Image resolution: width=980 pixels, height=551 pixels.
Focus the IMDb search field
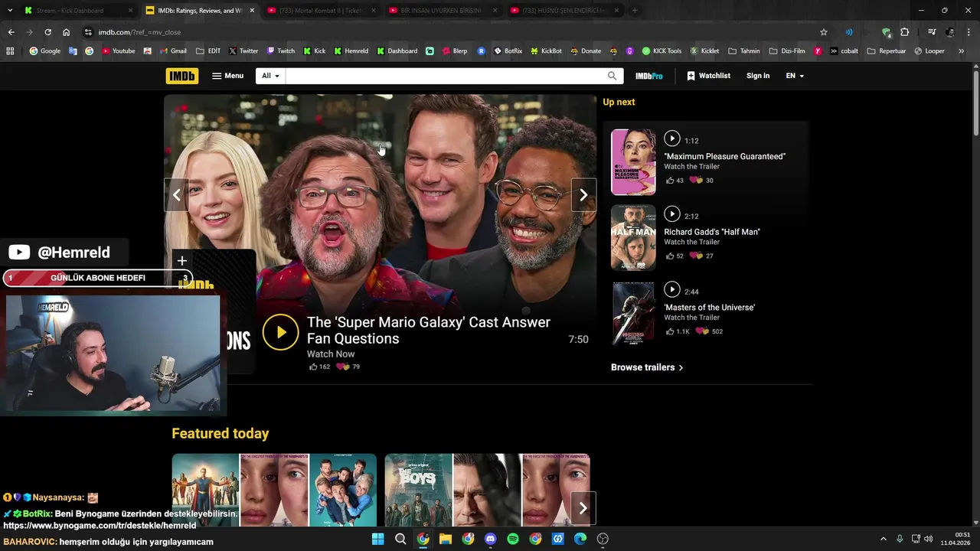[x=444, y=76]
